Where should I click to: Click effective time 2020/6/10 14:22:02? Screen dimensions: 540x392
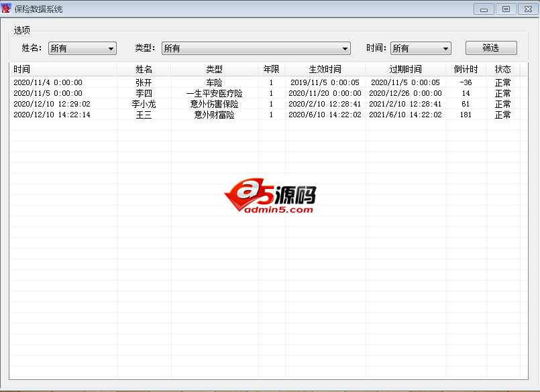(325, 115)
